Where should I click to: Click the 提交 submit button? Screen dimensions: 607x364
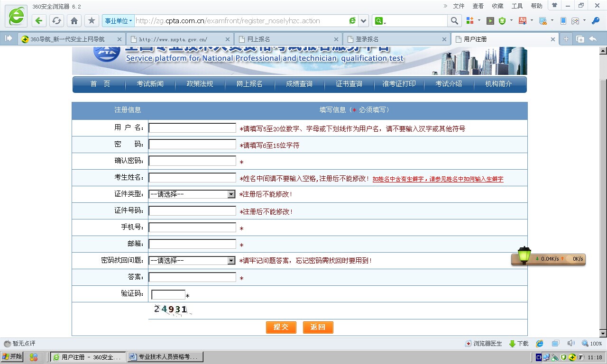tap(281, 327)
